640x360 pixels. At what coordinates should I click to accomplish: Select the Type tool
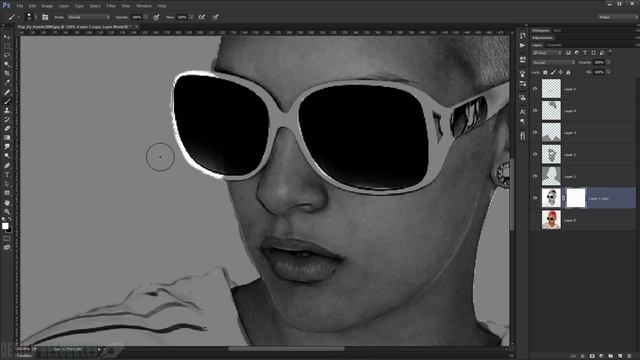[7, 175]
